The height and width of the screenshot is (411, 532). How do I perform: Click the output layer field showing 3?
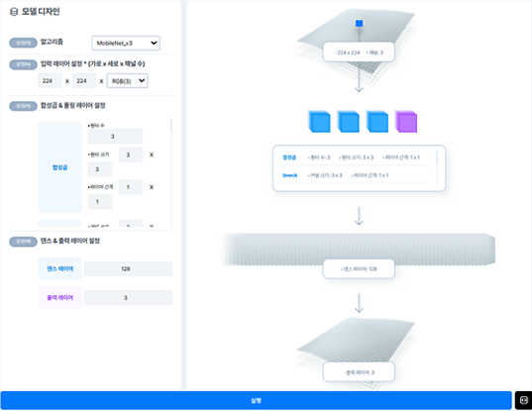[x=128, y=297]
